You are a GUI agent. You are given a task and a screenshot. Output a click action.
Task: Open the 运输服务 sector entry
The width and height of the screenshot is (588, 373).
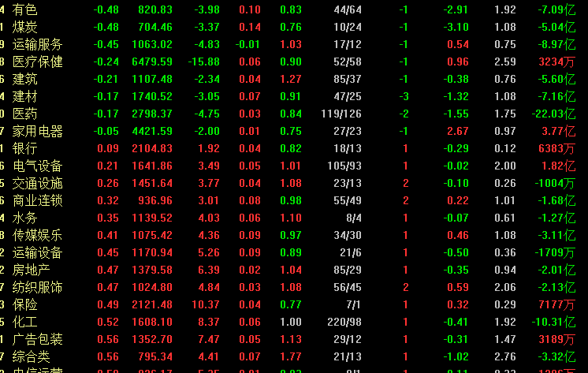[38, 44]
